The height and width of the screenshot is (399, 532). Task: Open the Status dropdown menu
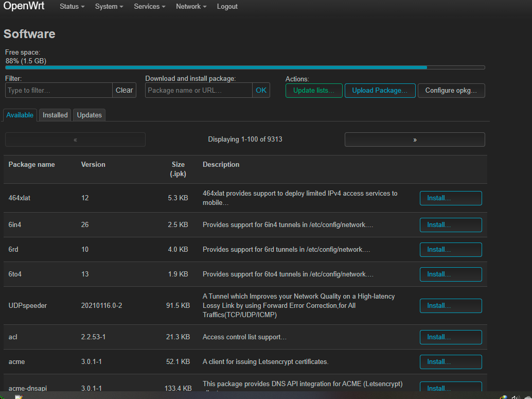click(72, 7)
